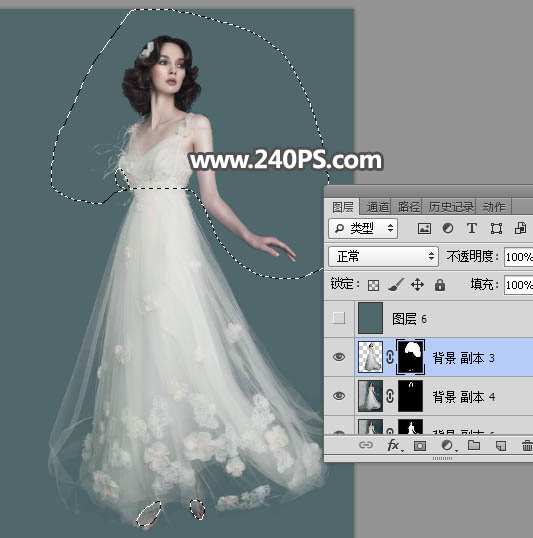This screenshot has width=533, height=538.
Task: Click the link layers icon
Action: coord(366,445)
